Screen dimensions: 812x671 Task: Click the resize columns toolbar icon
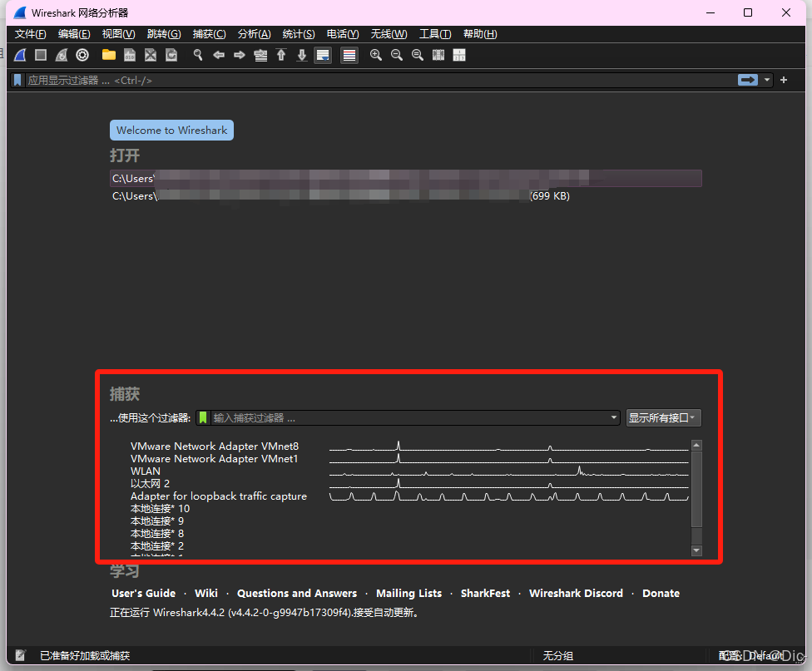(438, 55)
